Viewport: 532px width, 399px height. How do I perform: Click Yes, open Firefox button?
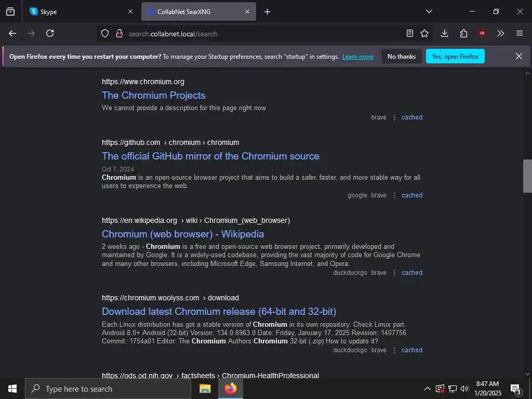pyautogui.click(x=455, y=56)
